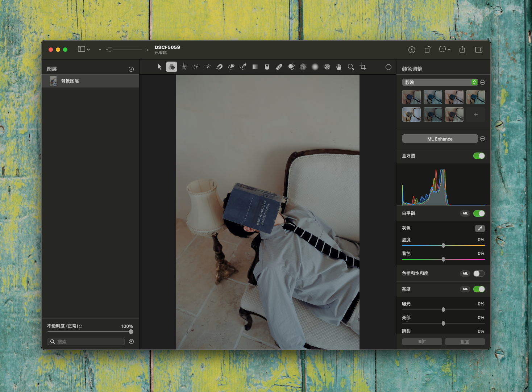
Task: Click the 温度 temperature slider handle
Action: pyautogui.click(x=443, y=246)
